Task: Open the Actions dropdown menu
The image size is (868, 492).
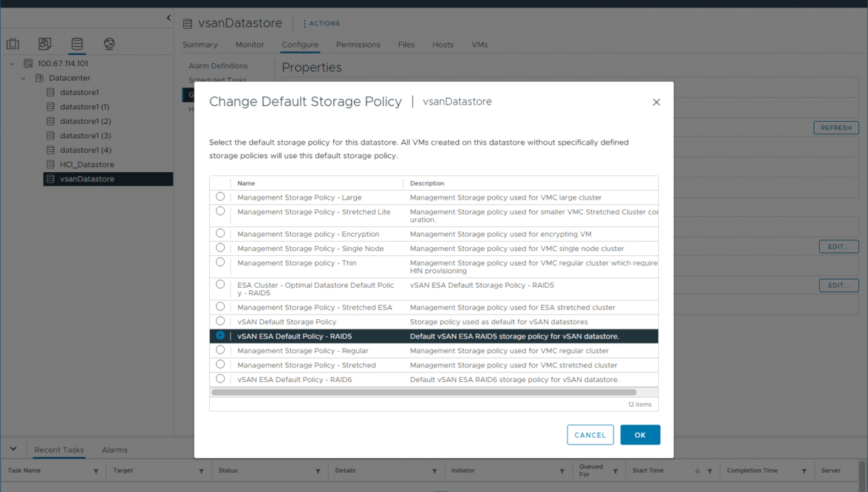Action: (x=322, y=23)
